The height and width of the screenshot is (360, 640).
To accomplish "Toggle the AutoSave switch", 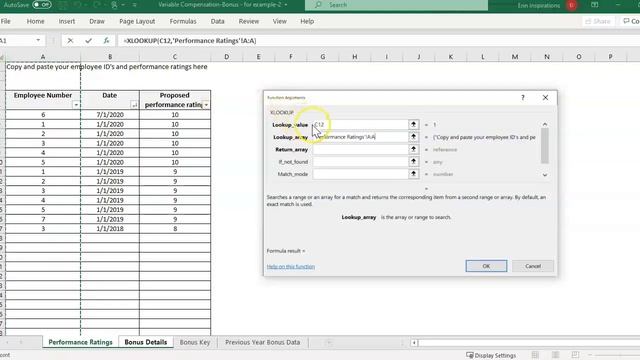I will coord(42,5).
